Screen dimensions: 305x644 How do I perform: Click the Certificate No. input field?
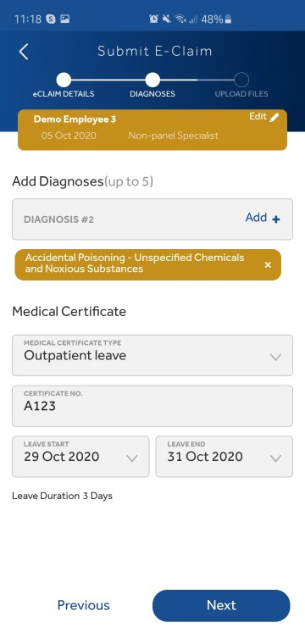152,406
